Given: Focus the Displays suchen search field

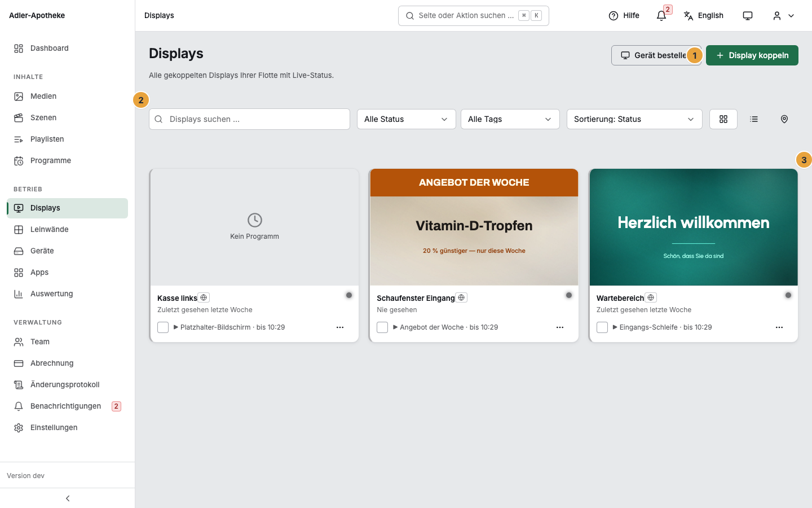Looking at the screenshot, I should [x=249, y=119].
